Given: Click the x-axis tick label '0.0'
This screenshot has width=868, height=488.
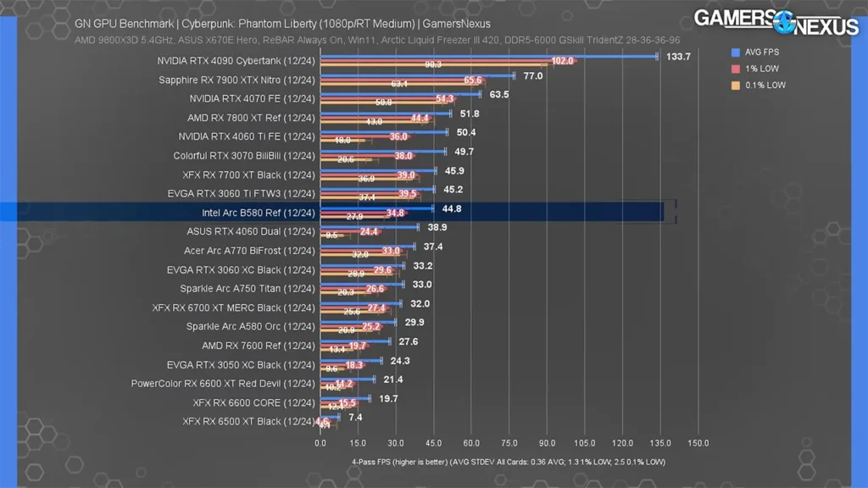Looking at the screenshot, I should click(320, 443).
